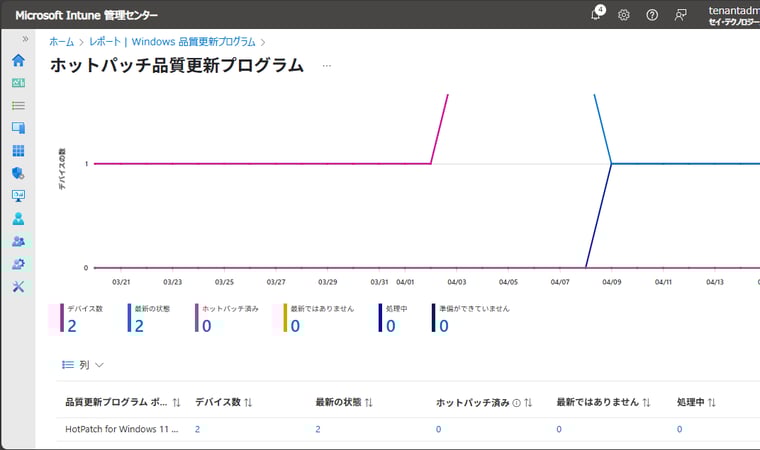Open more options ellipsis beside title
The image size is (760, 450).
[x=327, y=65]
